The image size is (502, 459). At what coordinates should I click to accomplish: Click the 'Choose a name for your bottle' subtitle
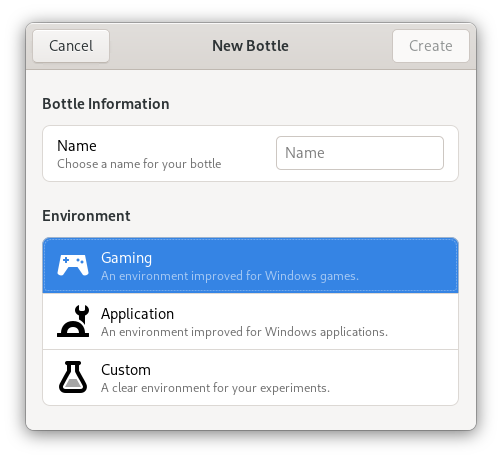click(x=139, y=164)
